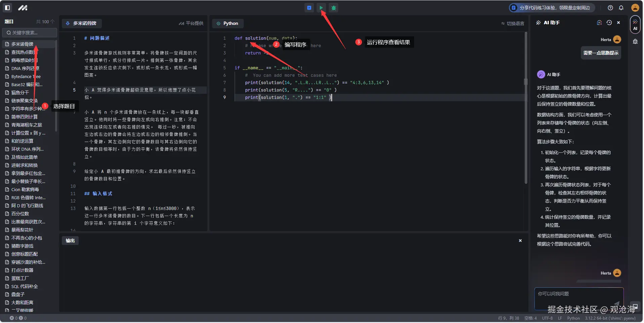644x323 pixels.
Task: Click the problem list vertical scrollbar
Action: (56, 86)
